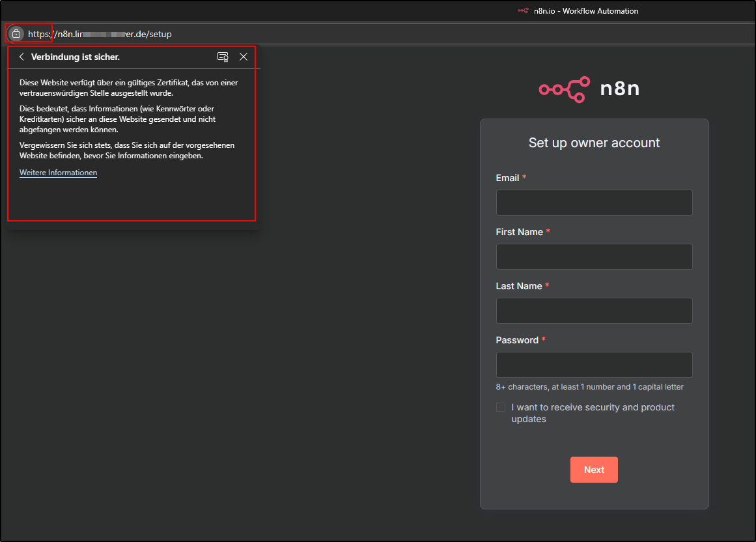The image size is (756, 542).
Task: Click the URL text in the address bar
Action: pos(98,34)
